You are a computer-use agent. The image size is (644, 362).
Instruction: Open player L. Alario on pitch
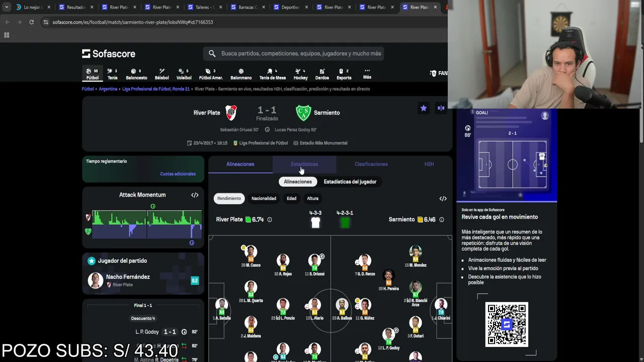click(x=314, y=308)
